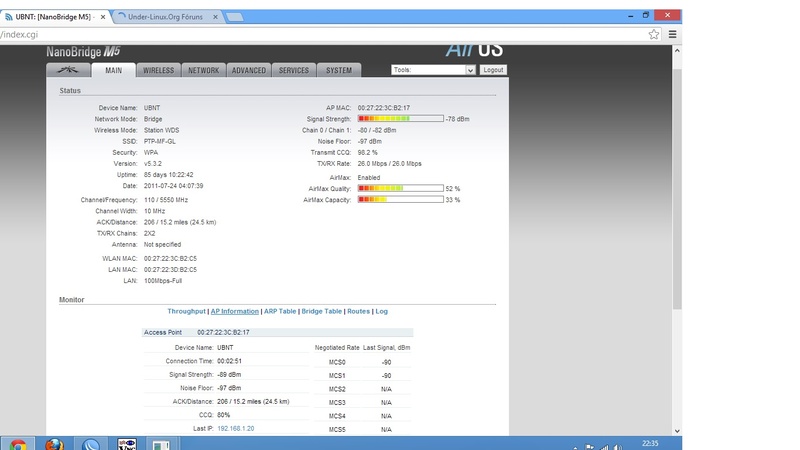800x450 pixels.
Task: Close the Under-Linux.Org Fóruns tab
Action: [x=215, y=17]
